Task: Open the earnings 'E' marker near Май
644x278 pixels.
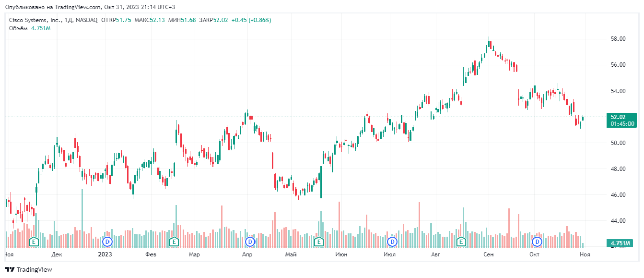Action: (x=318, y=241)
